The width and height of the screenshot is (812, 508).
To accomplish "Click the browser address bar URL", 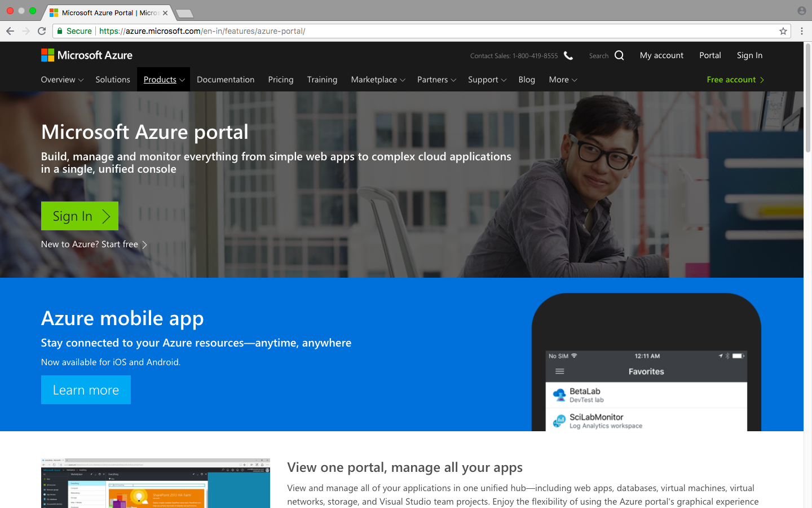I will tap(202, 31).
